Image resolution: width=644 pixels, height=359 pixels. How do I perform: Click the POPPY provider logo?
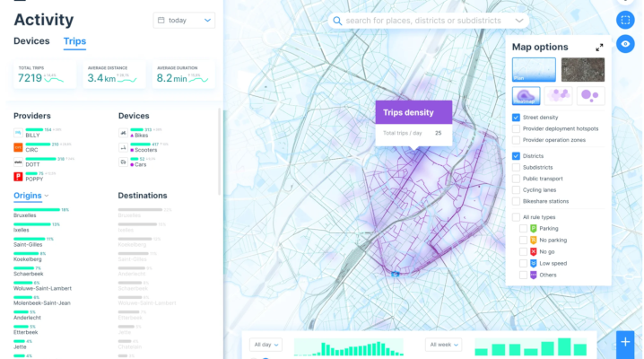pos(19,176)
